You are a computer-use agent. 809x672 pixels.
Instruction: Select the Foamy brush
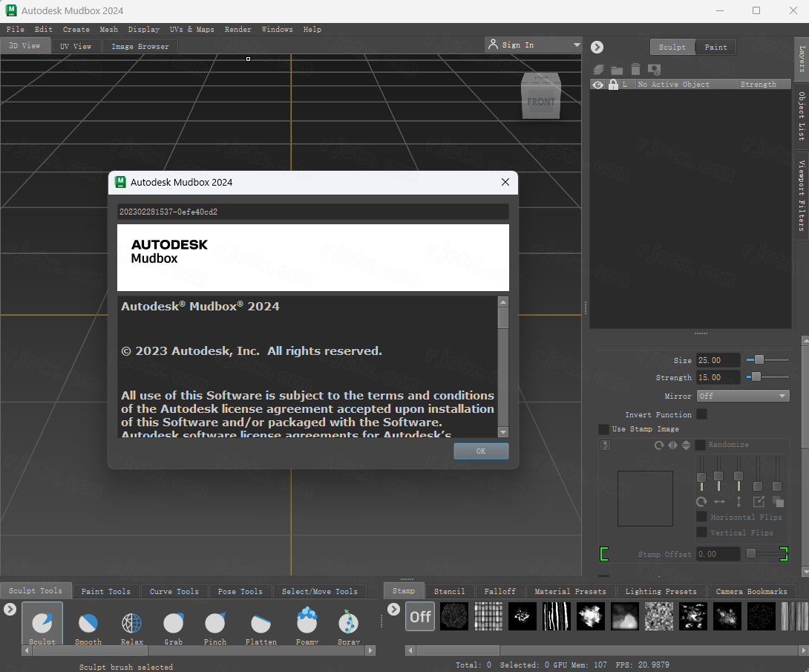[307, 624]
